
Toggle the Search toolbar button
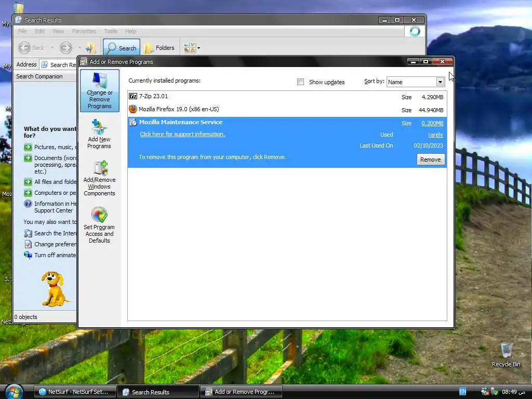point(122,48)
